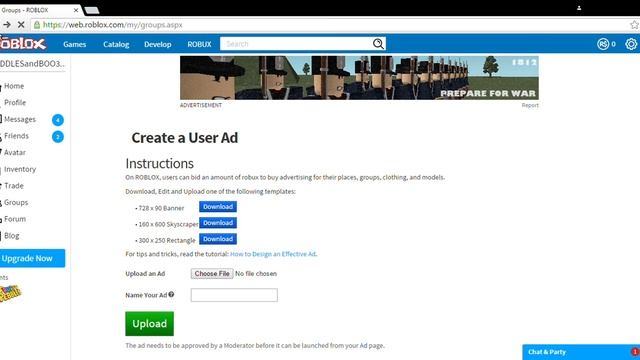Click the Name Your Ad text field

pos(234,295)
